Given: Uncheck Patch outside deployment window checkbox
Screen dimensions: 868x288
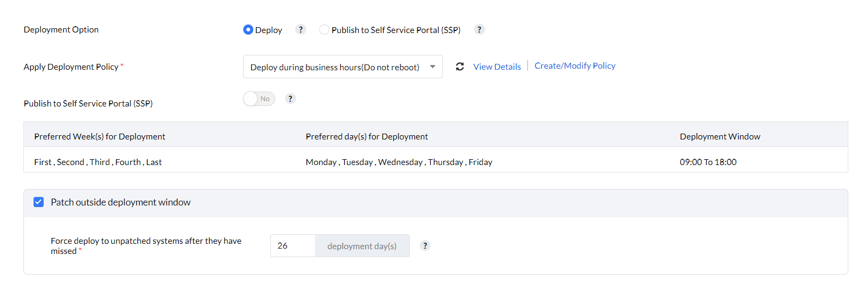Looking at the screenshot, I should coord(39,202).
